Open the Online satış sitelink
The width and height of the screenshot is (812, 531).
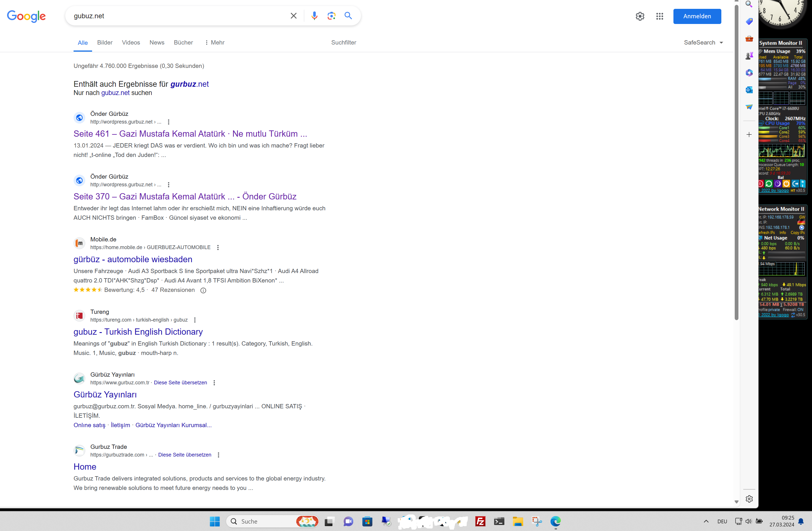point(90,425)
